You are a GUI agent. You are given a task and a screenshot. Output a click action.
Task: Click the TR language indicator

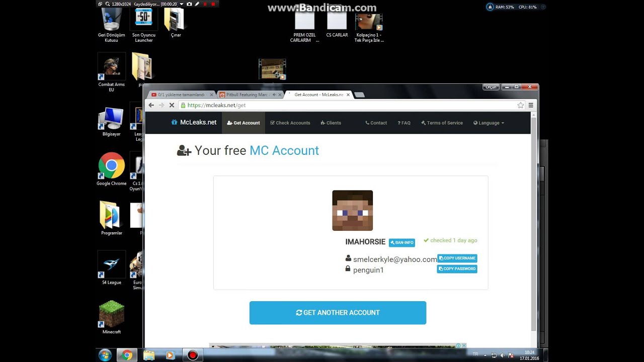475,354
